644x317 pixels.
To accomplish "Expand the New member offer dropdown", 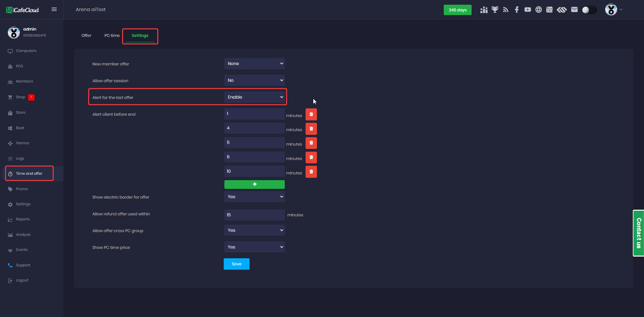I will pyautogui.click(x=254, y=64).
